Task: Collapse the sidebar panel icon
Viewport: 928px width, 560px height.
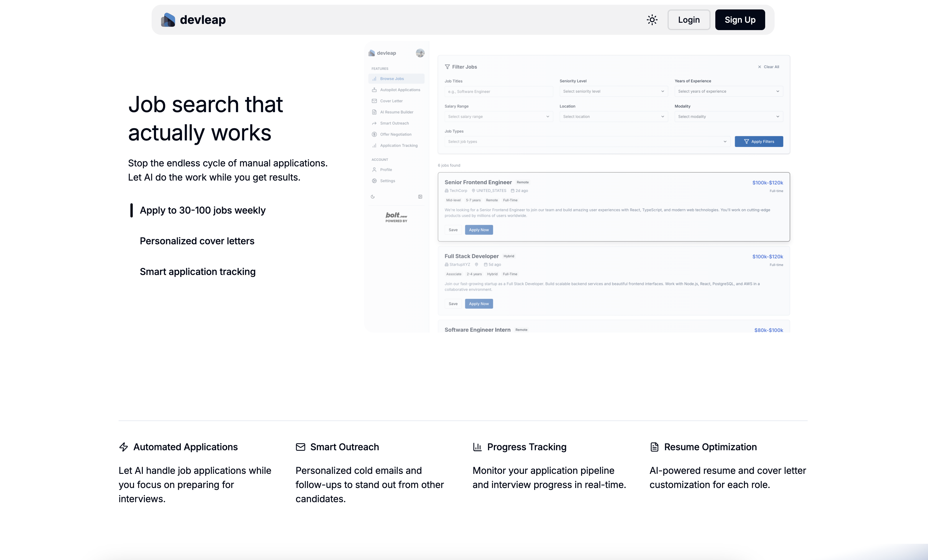Action: pyautogui.click(x=420, y=197)
